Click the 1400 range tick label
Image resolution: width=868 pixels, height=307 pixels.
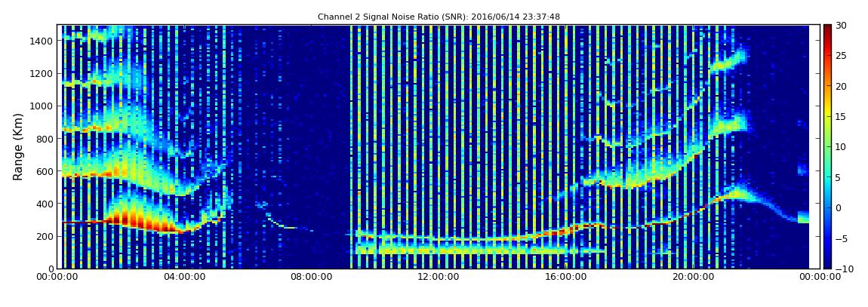[42, 41]
